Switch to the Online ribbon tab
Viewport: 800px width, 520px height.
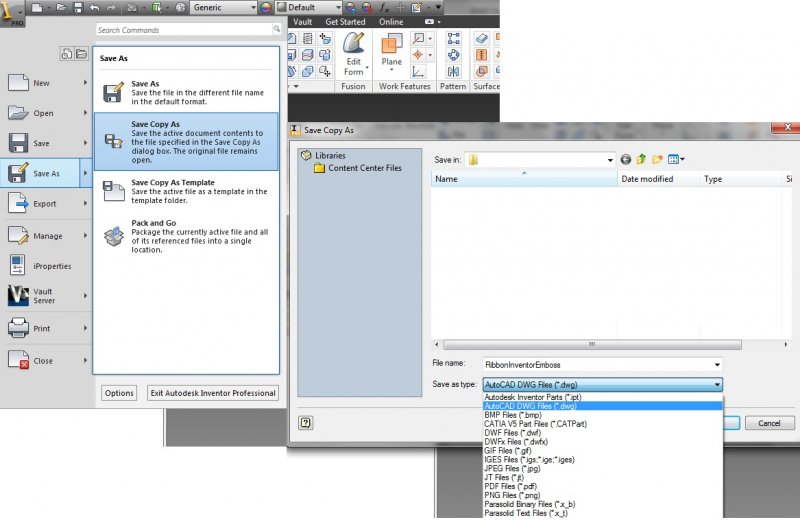[x=391, y=21]
